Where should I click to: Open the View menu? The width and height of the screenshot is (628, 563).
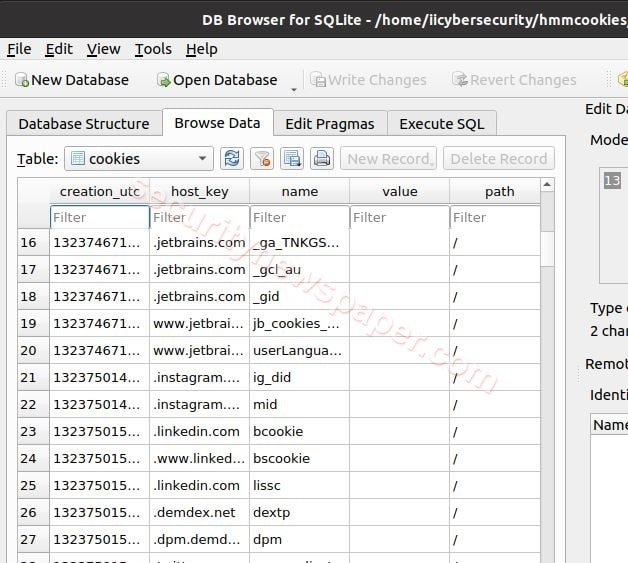point(104,49)
